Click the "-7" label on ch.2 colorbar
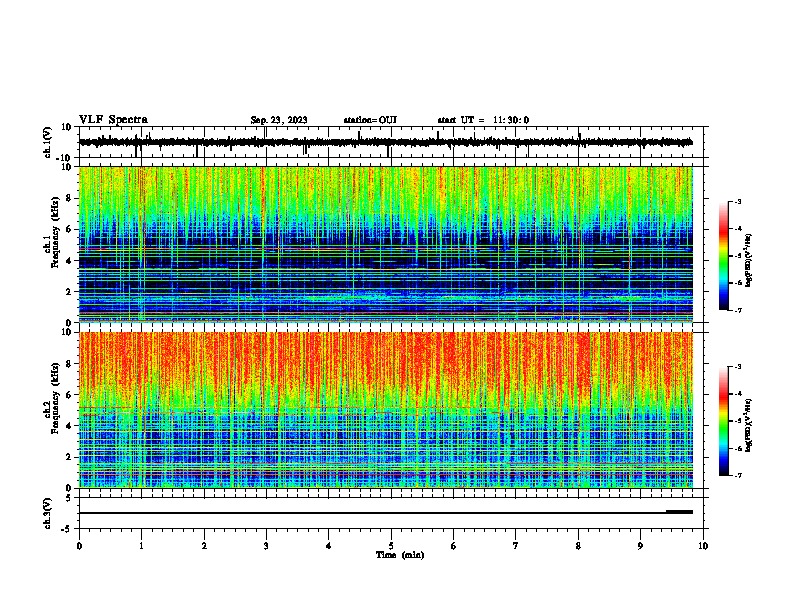The height and width of the screenshot is (612, 792). pos(737,475)
